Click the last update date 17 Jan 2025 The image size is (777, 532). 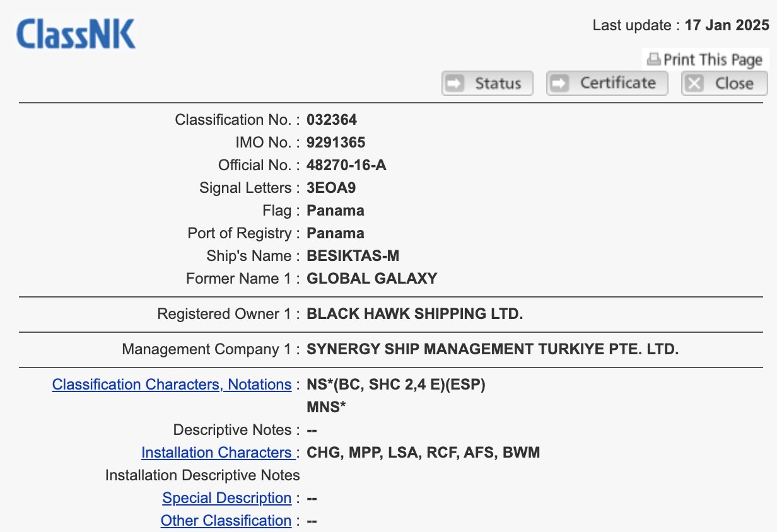[x=727, y=26]
